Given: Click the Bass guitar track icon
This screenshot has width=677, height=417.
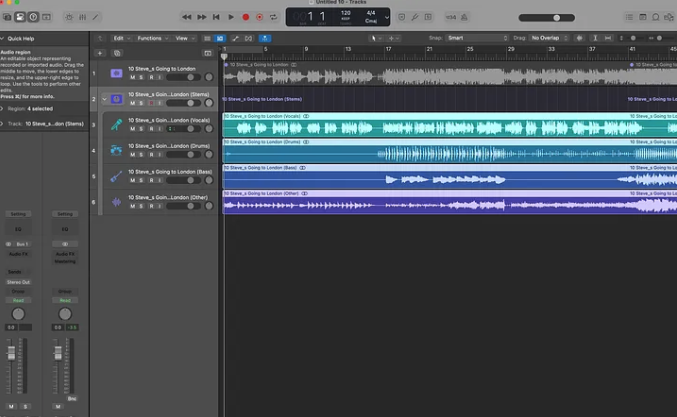Looking at the screenshot, I should pos(116,176).
